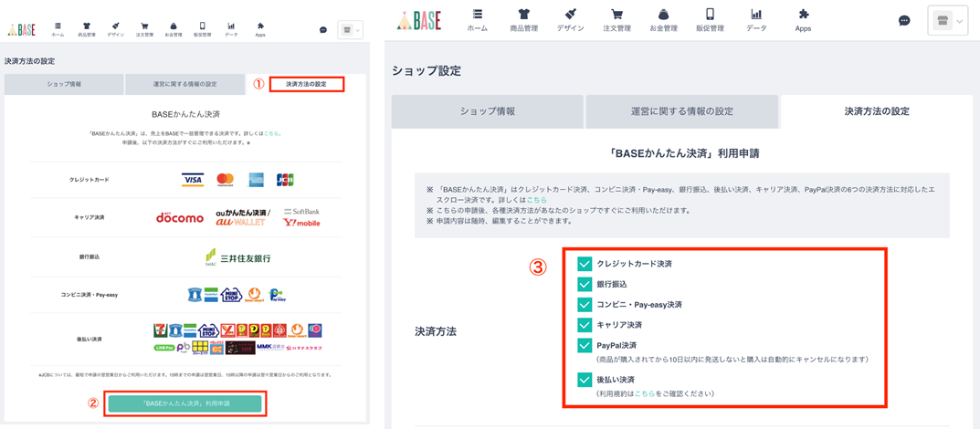Click 「BASEかんたん決済」利用申請 green button

pos(184,403)
